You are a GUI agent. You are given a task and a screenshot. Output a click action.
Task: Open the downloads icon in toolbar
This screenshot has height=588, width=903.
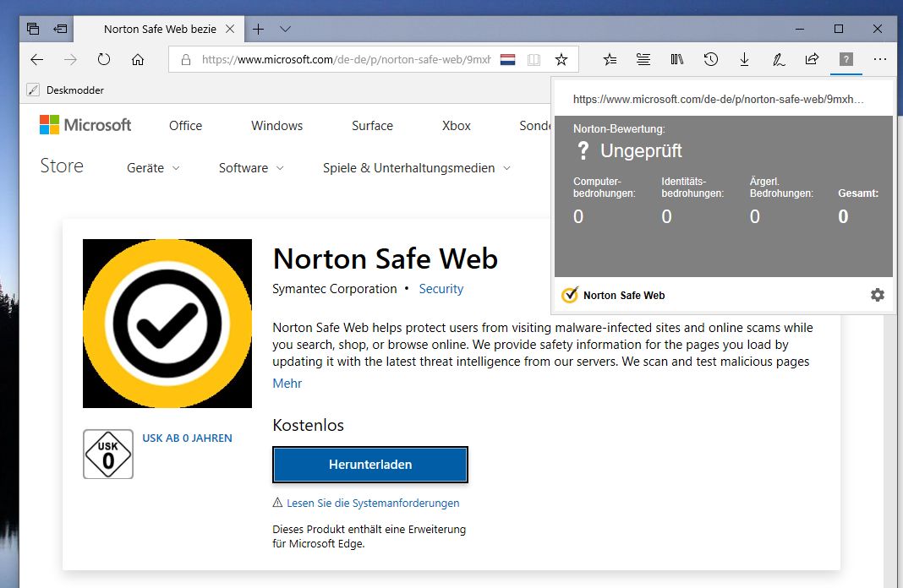pos(744,59)
